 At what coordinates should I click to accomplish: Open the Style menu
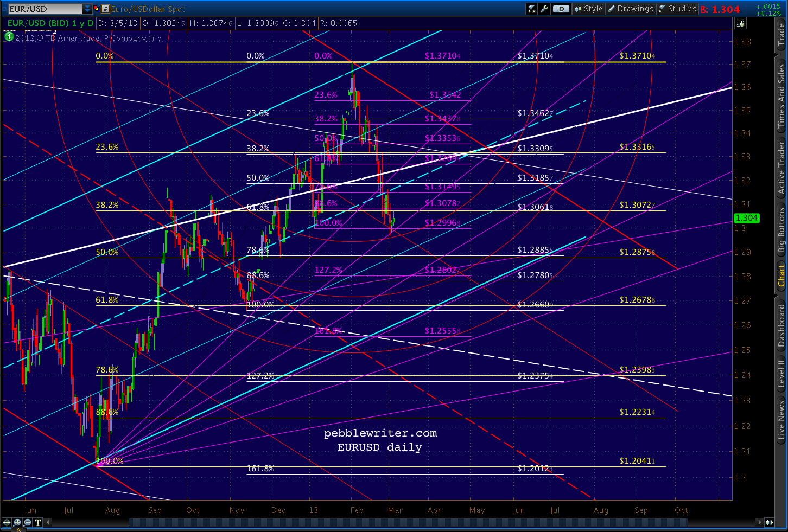pos(588,9)
